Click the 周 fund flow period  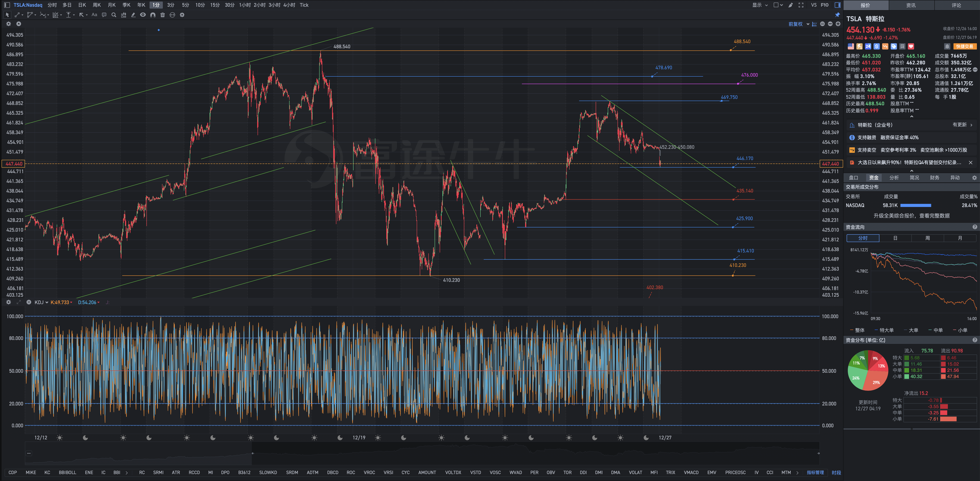(x=928, y=238)
